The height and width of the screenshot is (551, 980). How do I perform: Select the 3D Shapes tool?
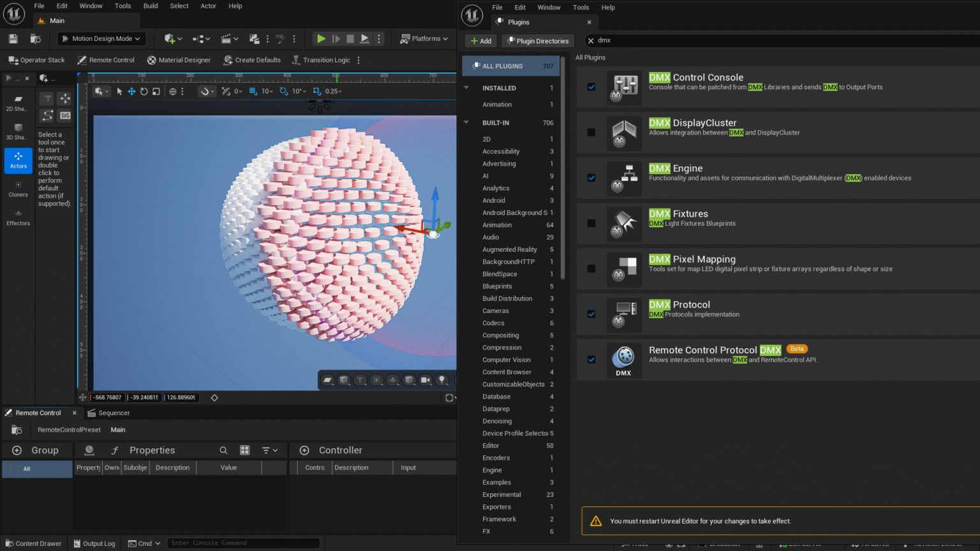point(19,131)
